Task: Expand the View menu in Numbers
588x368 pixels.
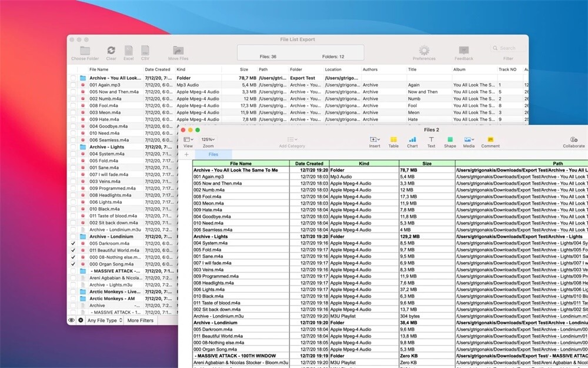Action: click(x=188, y=140)
